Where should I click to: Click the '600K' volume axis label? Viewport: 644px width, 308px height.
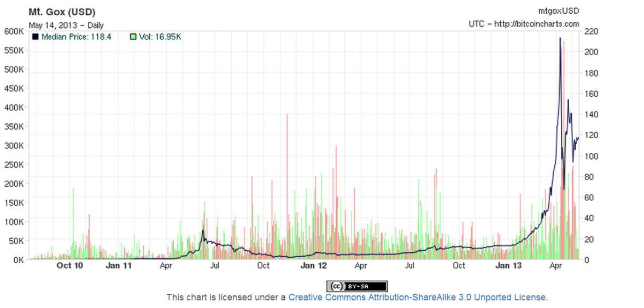(x=14, y=31)
